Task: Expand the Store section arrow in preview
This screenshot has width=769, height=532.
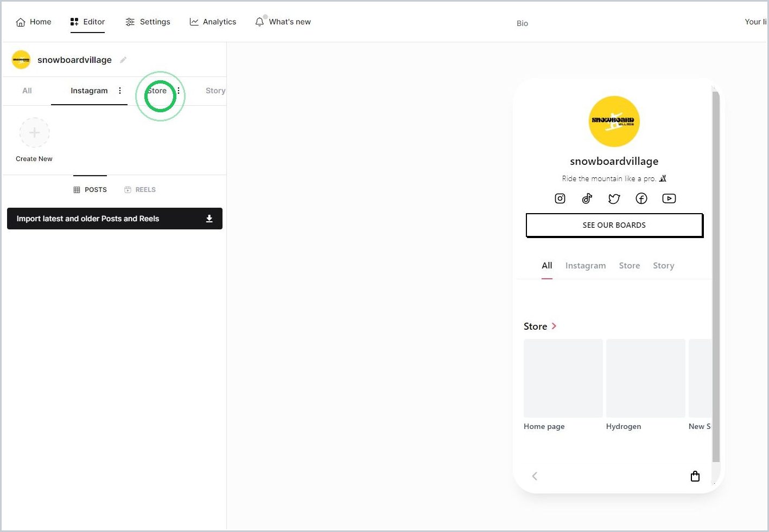Action: tap(554, 326)
